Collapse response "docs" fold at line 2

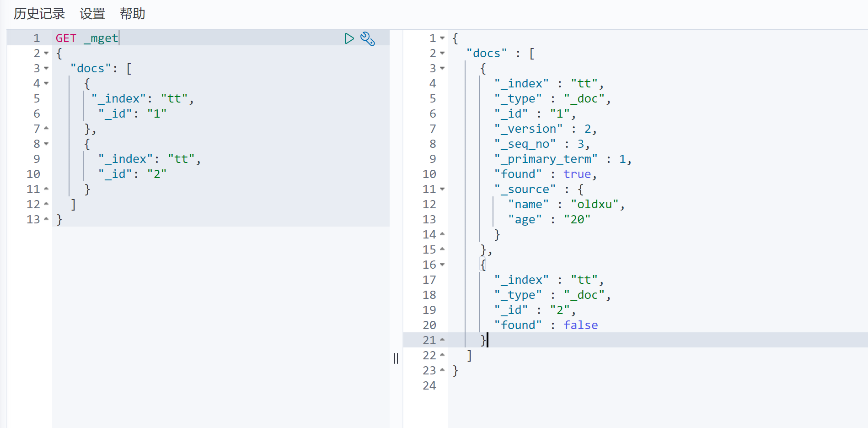click(x=442, y=54)
